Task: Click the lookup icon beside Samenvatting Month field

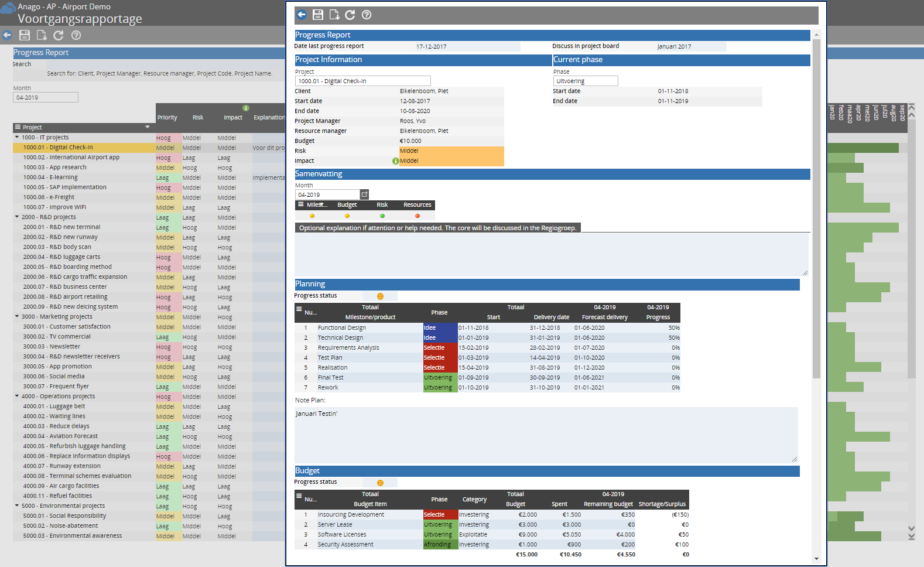Action: [x=364, y=194]
